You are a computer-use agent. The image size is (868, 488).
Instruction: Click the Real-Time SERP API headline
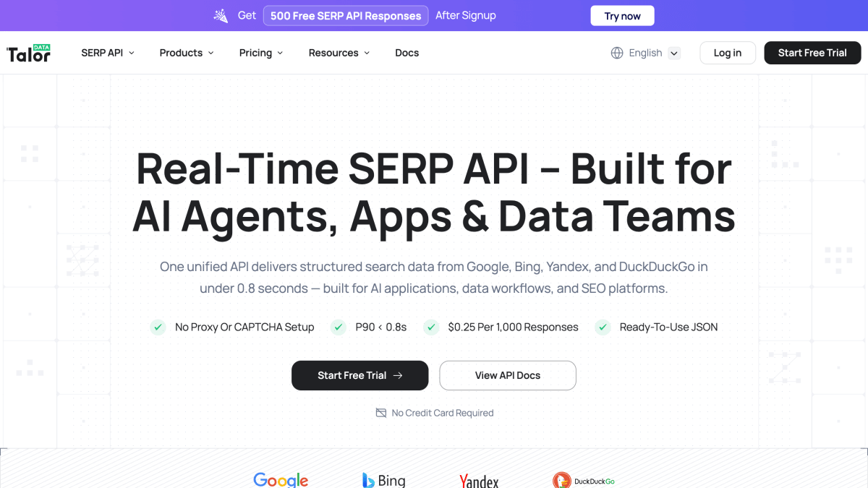point(434,192)
